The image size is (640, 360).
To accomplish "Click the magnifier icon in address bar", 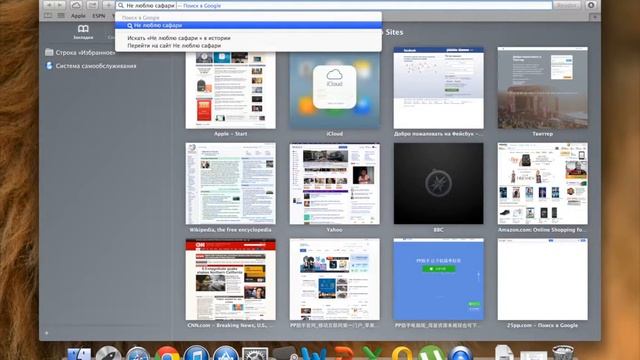I will point(121,6).
